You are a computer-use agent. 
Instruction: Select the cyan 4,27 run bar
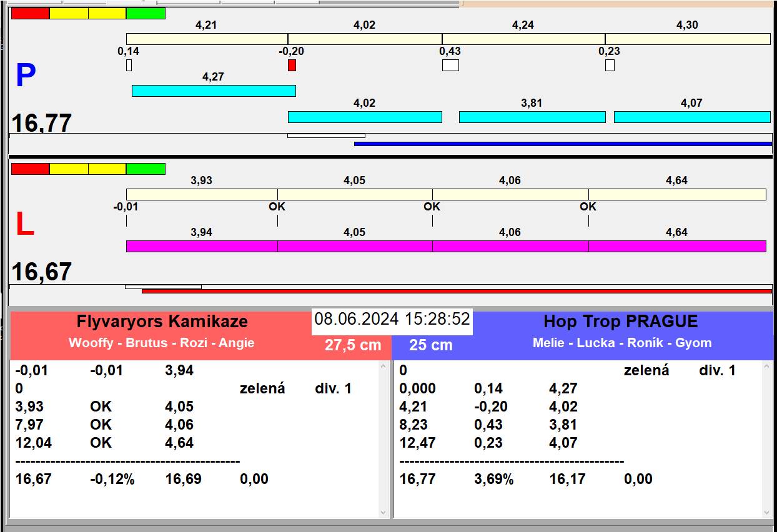click(x=213, y=91)
